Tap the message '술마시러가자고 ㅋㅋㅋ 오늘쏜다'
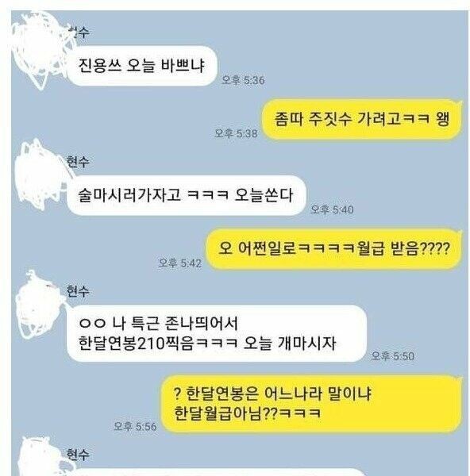 click(186, 195)
